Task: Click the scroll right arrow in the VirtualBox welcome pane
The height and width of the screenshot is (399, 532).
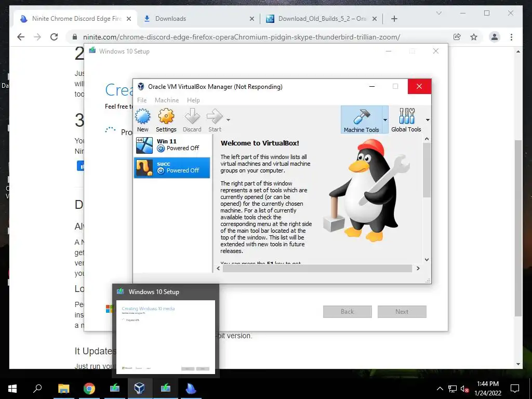Action: coord(418,269)
